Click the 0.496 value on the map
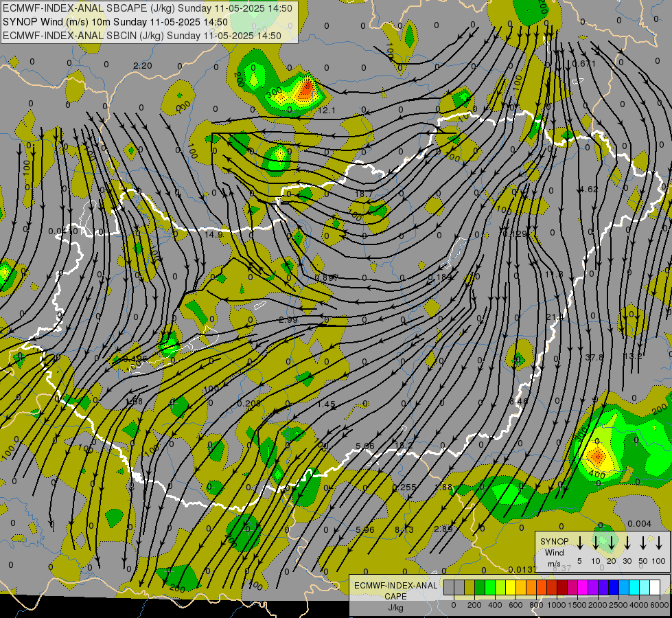This screenshot has width=672, height=618. tap(135, 358)
